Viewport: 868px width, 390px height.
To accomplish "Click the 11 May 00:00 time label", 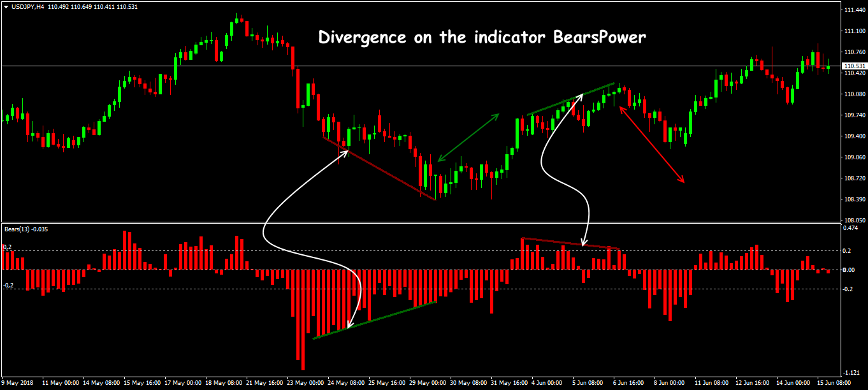I will (61, 384).
